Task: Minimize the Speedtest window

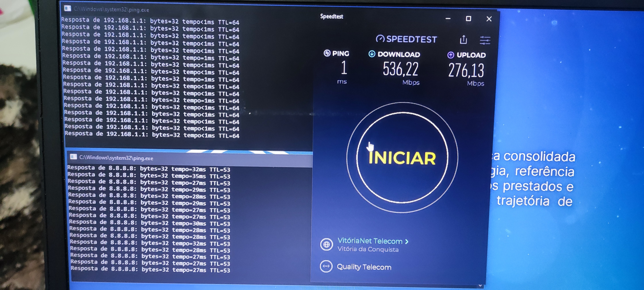Action: click(448, 19)
